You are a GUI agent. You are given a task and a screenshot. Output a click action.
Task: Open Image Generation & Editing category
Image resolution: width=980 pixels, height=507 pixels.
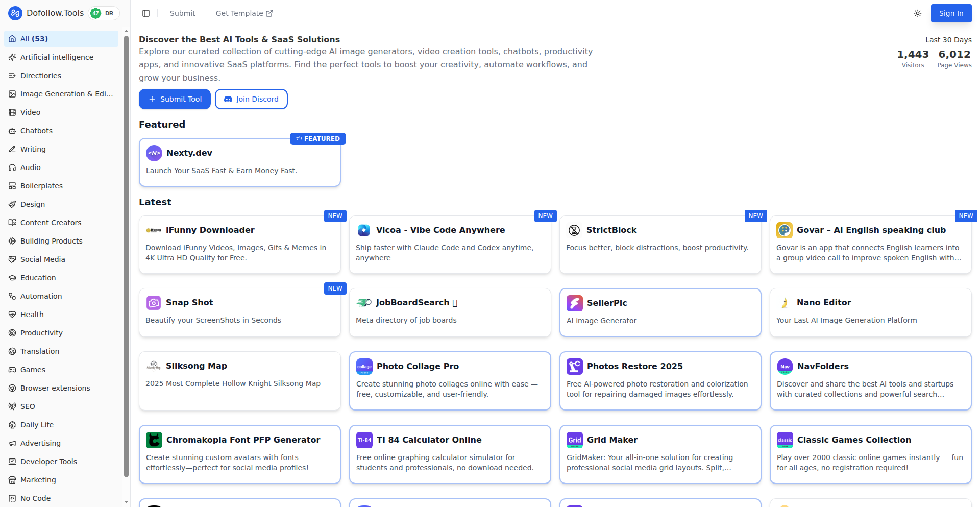[61, 94]
